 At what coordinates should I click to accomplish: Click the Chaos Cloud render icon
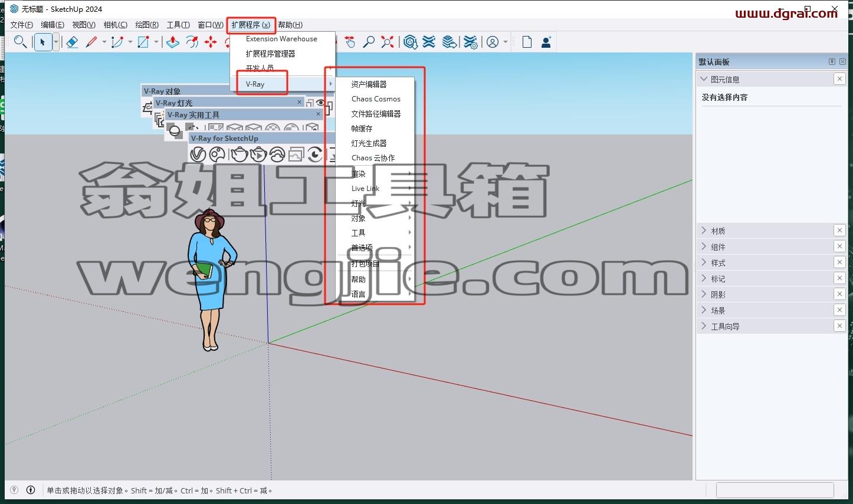[x=277, y=154]
